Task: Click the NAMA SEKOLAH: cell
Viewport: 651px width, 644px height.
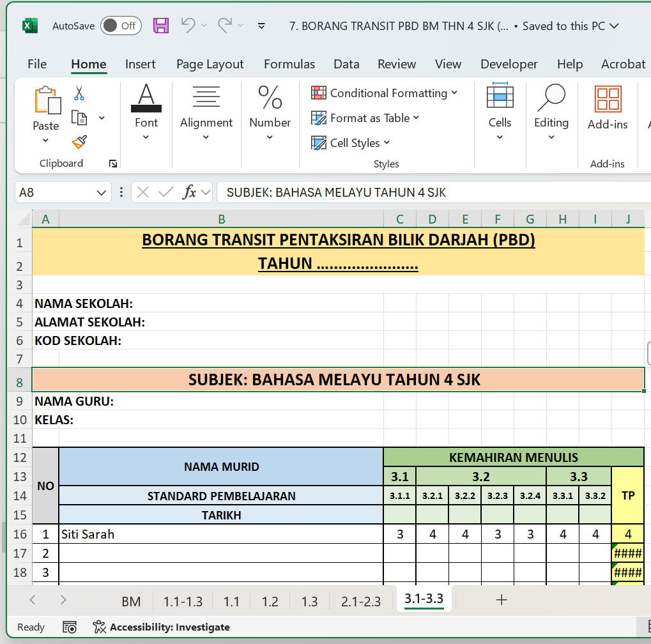Action: (208, 303)
